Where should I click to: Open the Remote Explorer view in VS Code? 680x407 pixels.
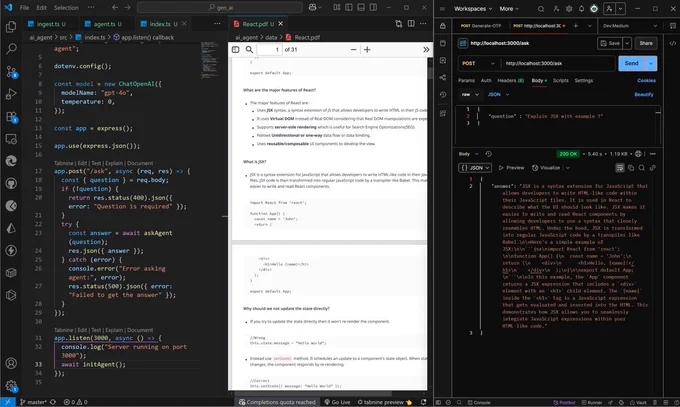pos(11,139)
